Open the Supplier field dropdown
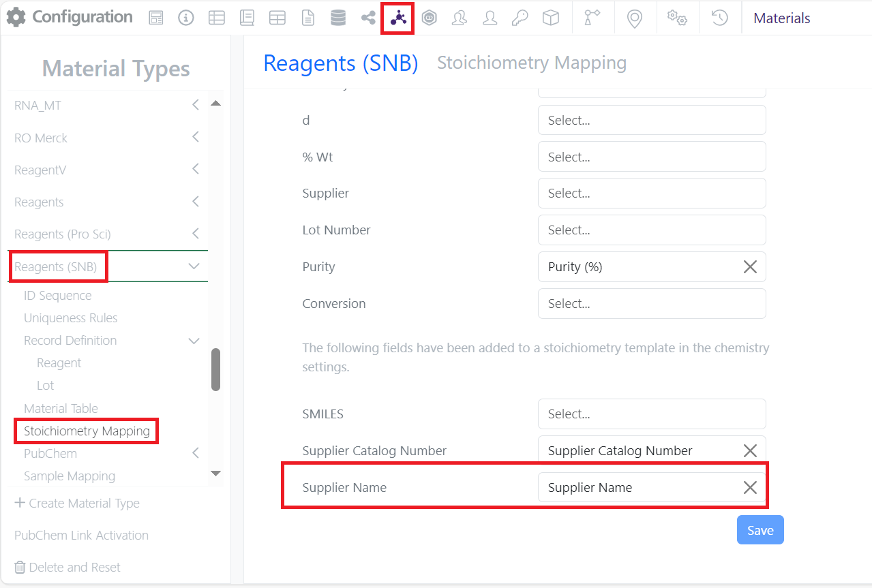Viewport: 872px width, 588px height. [651, 193]
